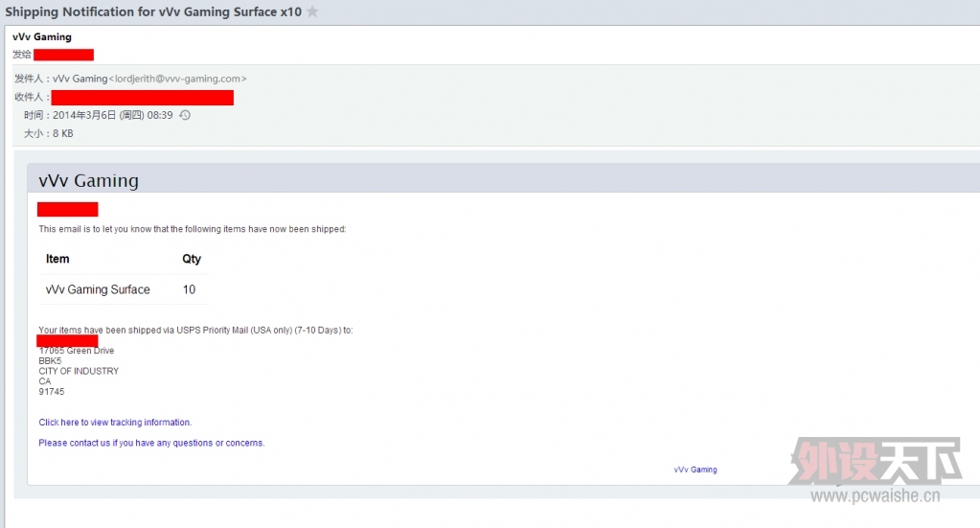Click the size value 8 KB
The height and width of the screenshot is (528, 980).
pyautogui.click(x=63, y=134)
